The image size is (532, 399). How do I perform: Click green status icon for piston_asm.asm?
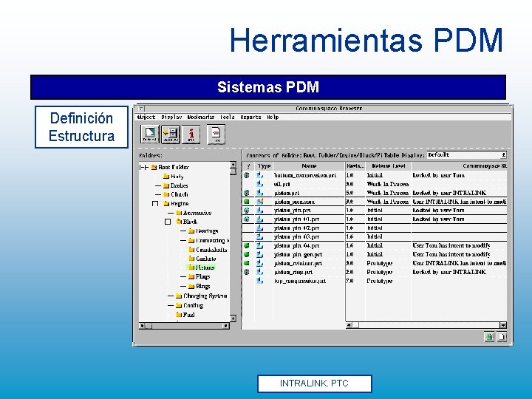click(247, 202)
